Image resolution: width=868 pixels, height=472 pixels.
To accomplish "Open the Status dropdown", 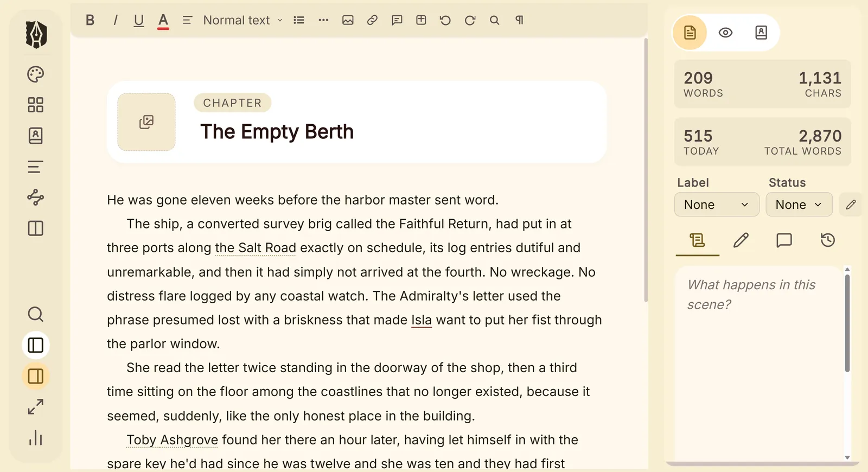I will point(799,205).
